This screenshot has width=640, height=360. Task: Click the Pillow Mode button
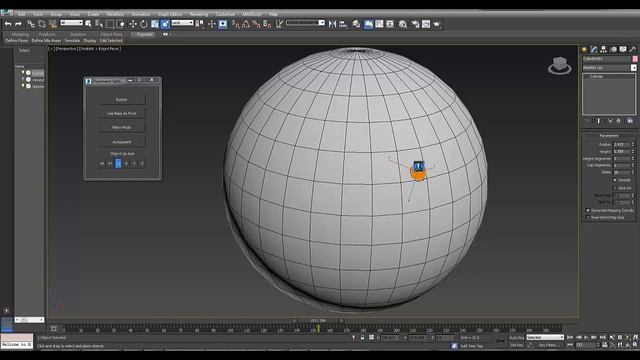click(122, 127)
